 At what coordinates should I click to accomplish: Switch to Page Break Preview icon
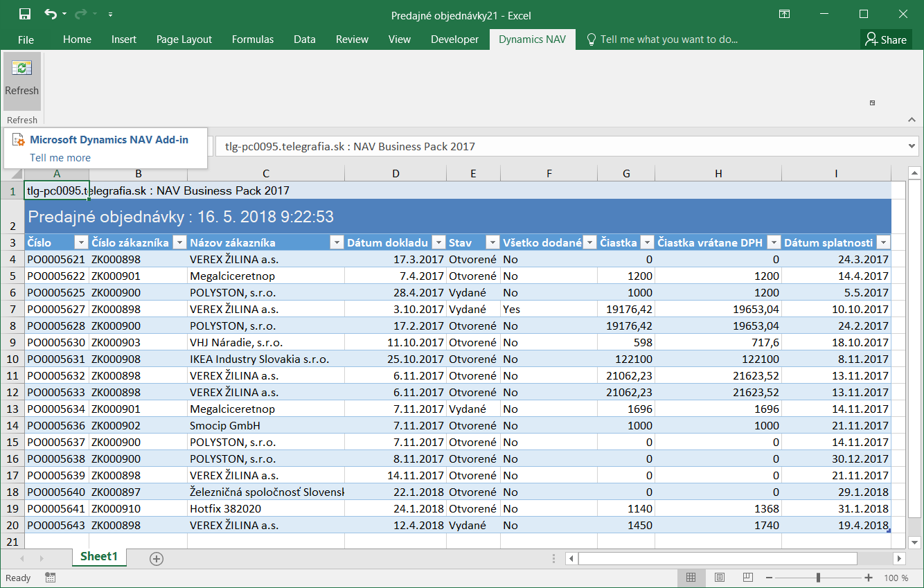pos(747,578)
